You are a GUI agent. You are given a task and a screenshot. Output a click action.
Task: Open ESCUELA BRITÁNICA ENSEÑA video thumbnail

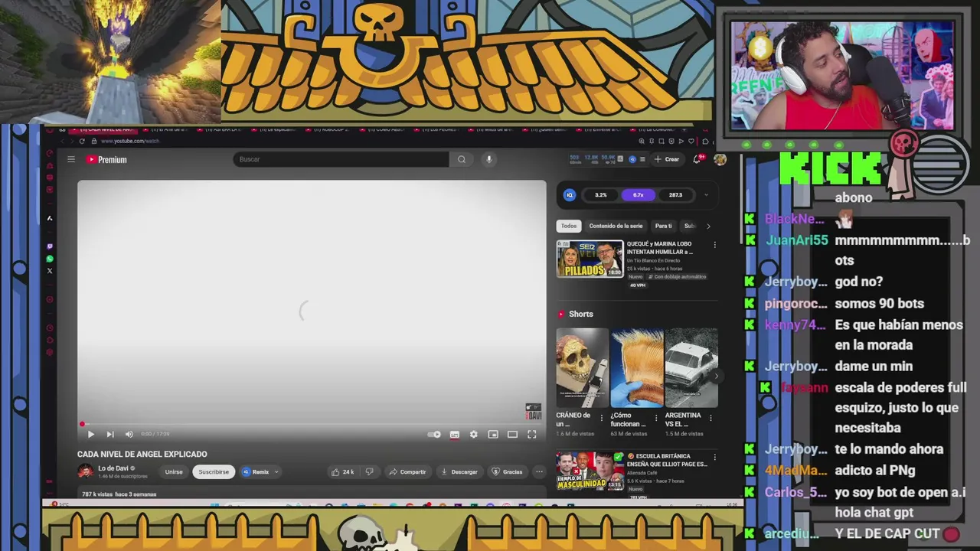coord(590,471)
